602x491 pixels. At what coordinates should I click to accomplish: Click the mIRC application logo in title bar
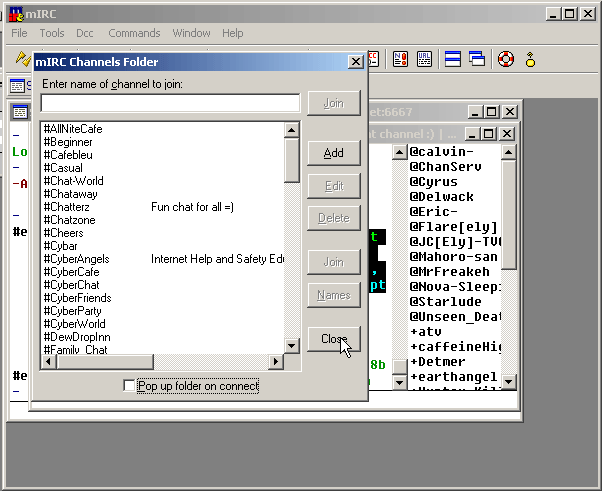point(16,14)
